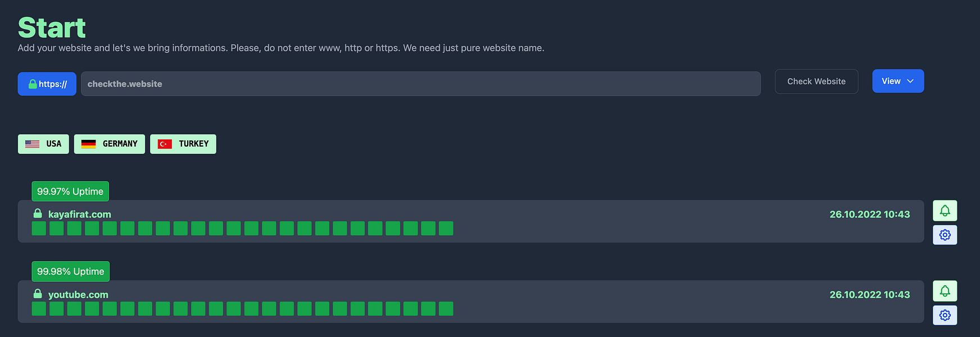The width and height of the screenshot is (980, 337).
Task: Open the youtube.com link
Action: click(78, 294)
